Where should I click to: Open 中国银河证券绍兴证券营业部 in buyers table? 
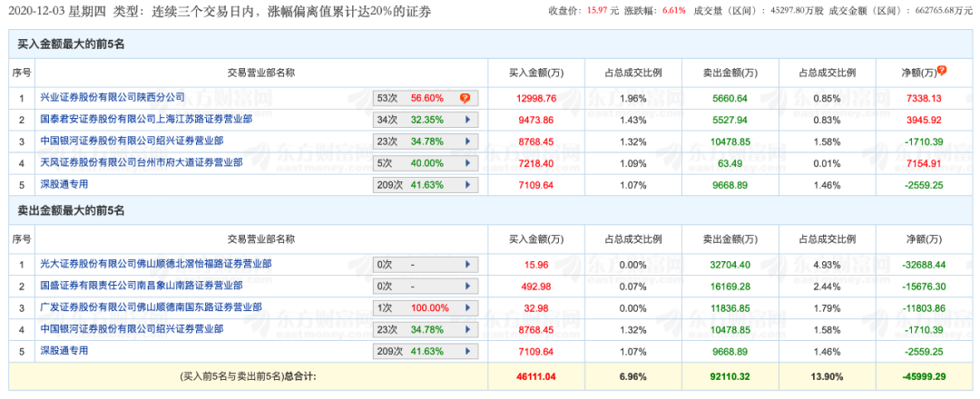click(x=132, y=141)
